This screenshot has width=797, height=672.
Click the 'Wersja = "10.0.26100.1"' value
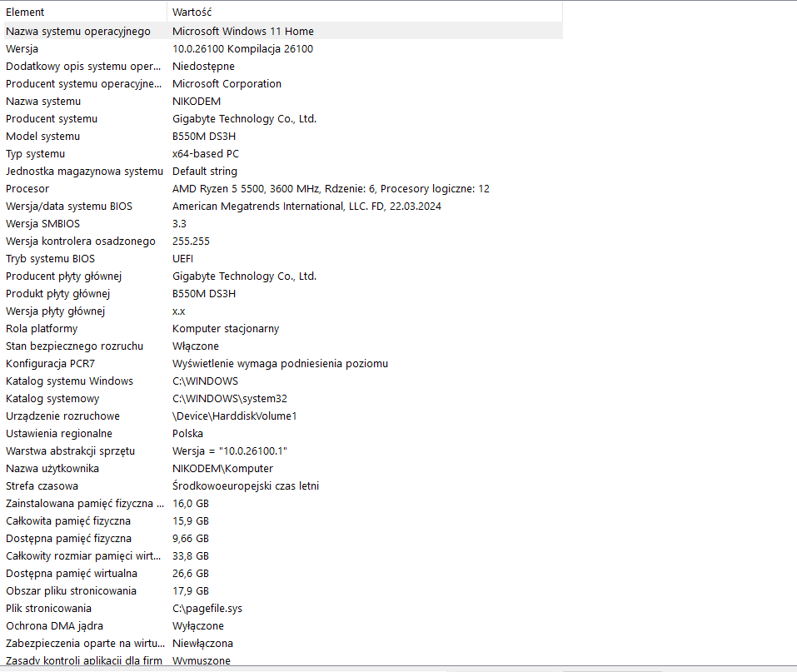tap(230, 451)
